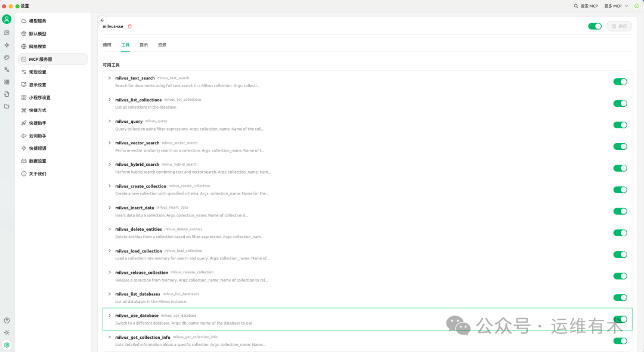Screen dimensions: 644x352
Task: Toggle the milvus-sse server switch
Action: pyautogui.click(x=595, y=26)
